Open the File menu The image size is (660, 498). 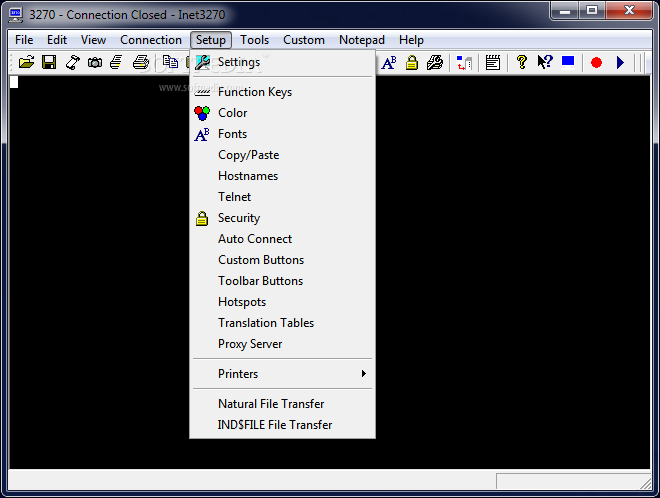(x=24, y=40)
